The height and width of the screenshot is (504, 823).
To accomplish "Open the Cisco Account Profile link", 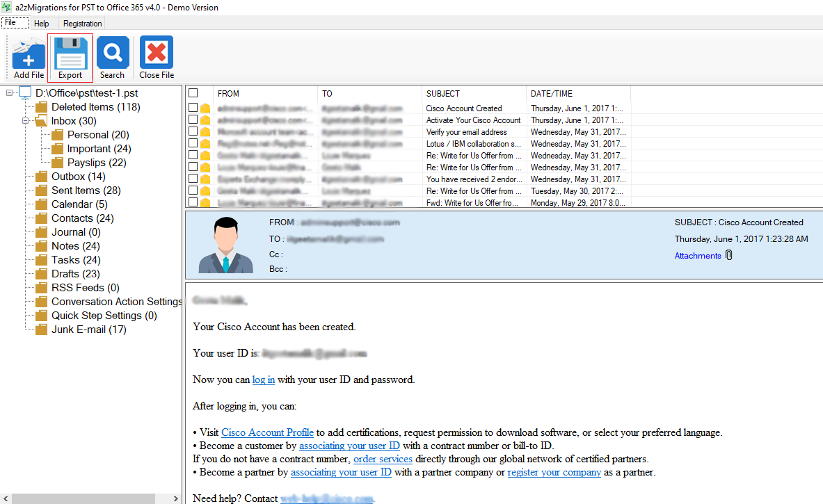I will pyautogui.click(x=267, y=432).
